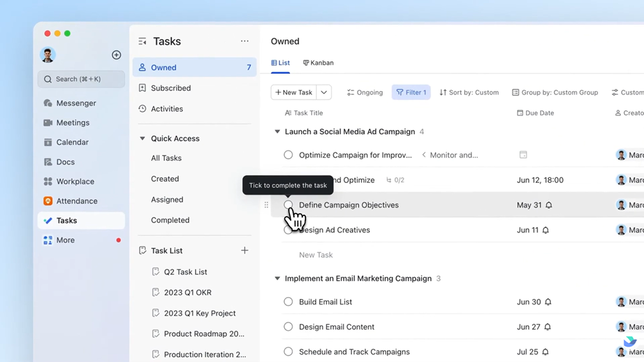Collapse the Launch a Social Media Ad Campaign group
Screen dimensions: 644x362
(x=277, y=132)
